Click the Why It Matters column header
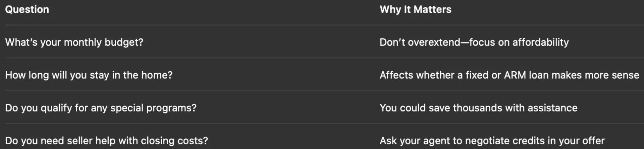Viewport: 644px width, 149px height. pos(415,9)
